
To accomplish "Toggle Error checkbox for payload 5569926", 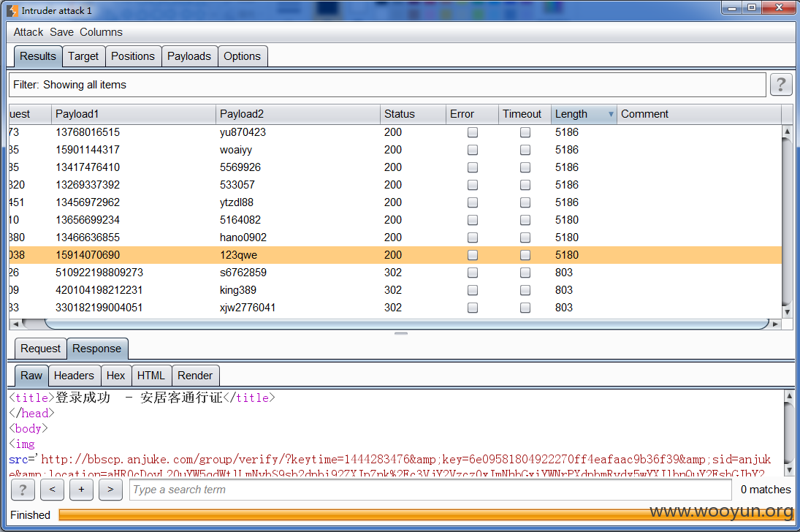I will click(473, 167).
